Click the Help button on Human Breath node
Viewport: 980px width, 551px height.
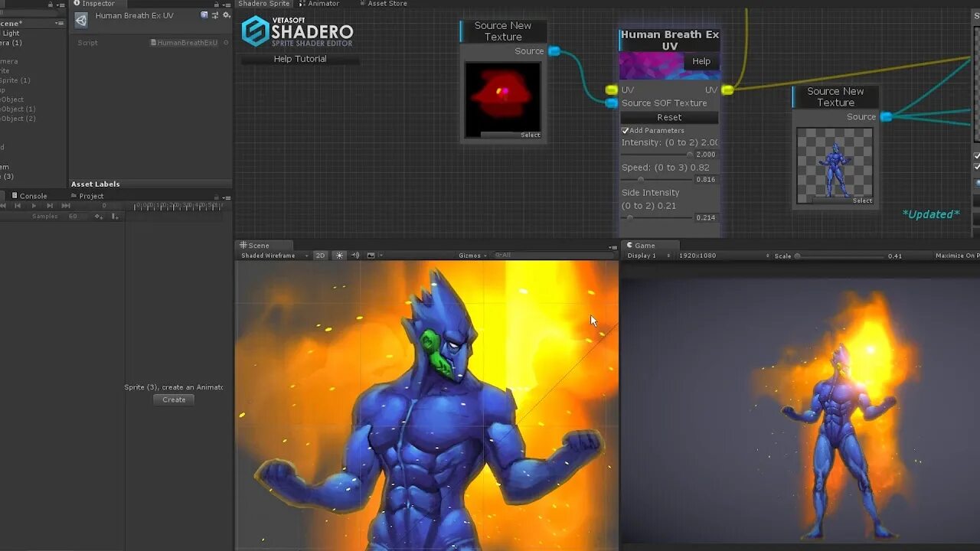[701, 61]
